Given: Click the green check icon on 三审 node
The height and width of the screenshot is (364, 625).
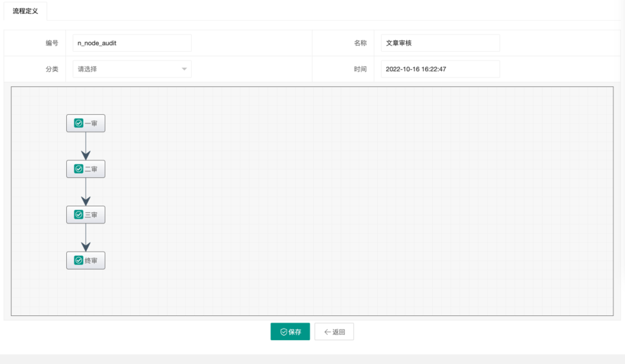Looking at the screenshot, I should tap(78, 215).
